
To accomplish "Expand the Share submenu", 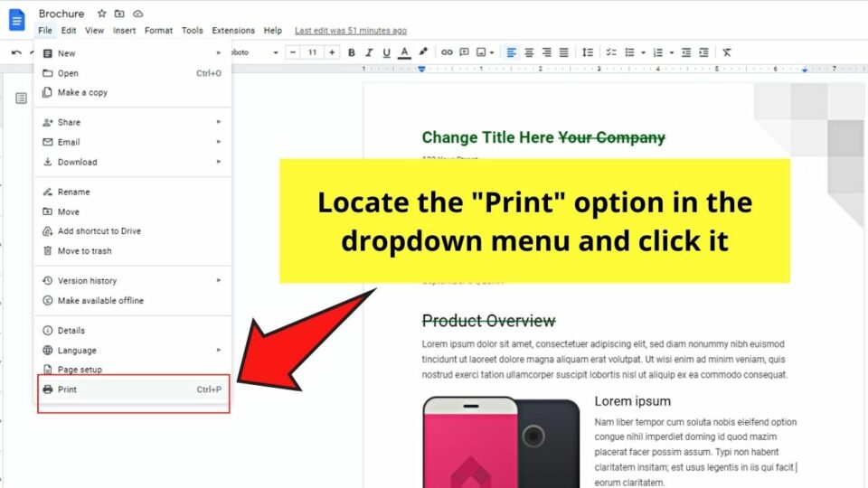I will tap(219, 122).
